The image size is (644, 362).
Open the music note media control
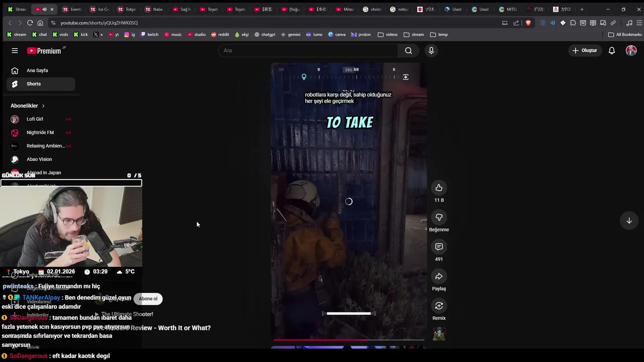coord(629,23)
